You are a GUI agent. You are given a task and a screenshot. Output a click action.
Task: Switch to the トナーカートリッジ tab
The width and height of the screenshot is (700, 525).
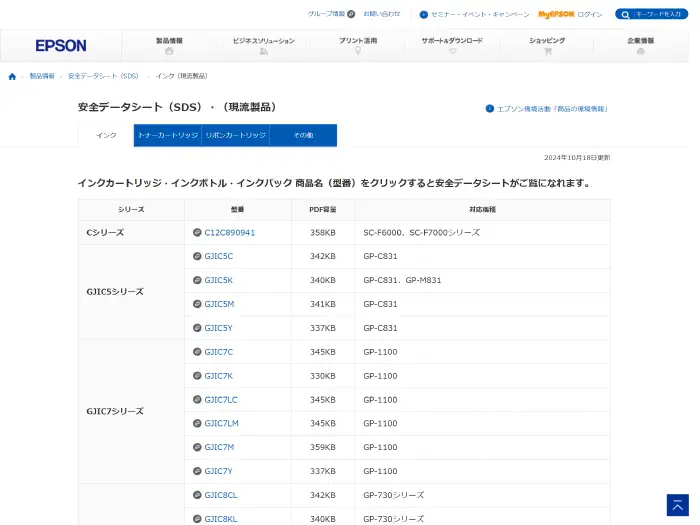pyautogui.click(x=168, y=135)
